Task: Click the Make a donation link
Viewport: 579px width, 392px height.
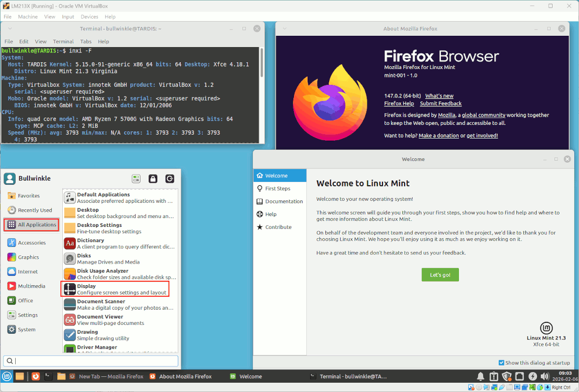Action: (x=439, y=136)
